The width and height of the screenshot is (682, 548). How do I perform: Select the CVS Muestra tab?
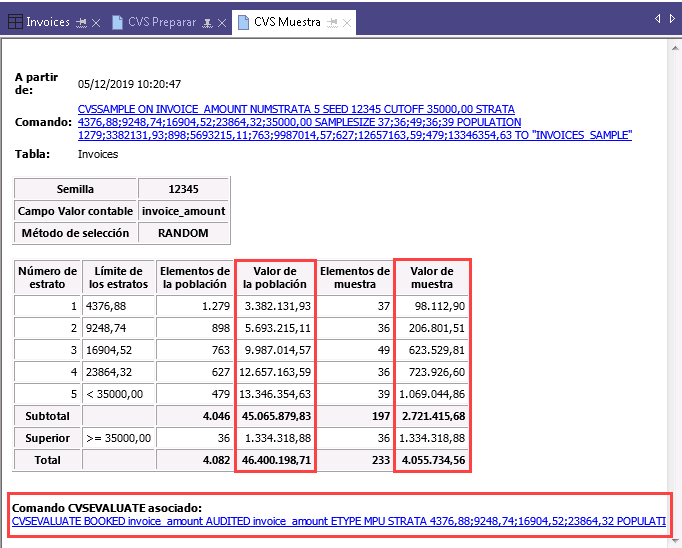click(287, 21)
